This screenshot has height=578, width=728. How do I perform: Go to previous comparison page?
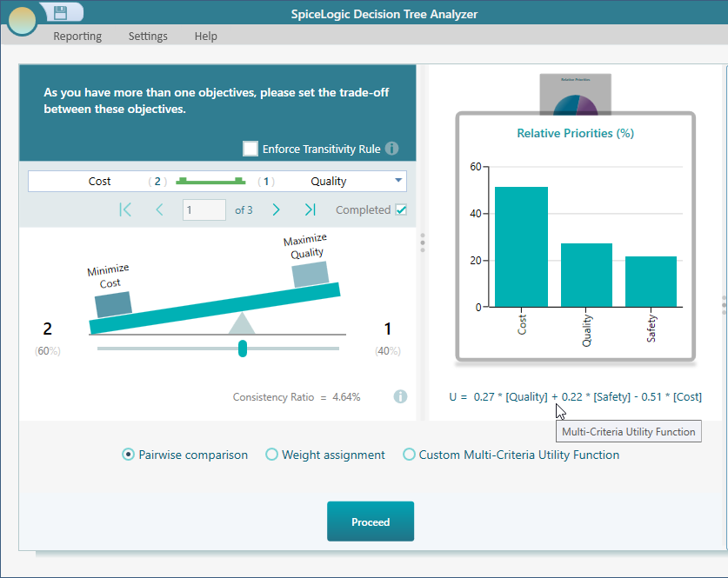point(159,209)
